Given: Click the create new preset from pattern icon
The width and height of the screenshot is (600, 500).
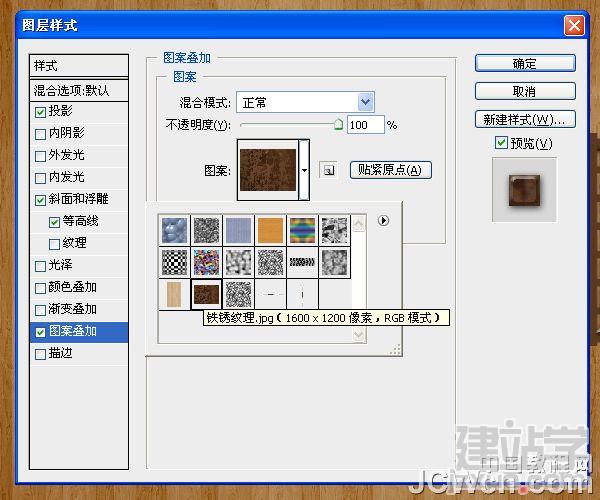Looking at the screenshot, I should click(328, 170).
